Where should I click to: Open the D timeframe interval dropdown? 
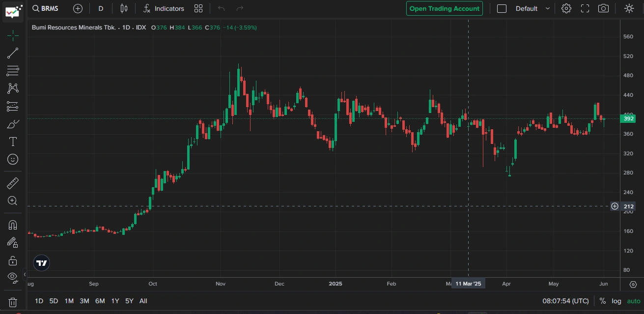(101, 8)
